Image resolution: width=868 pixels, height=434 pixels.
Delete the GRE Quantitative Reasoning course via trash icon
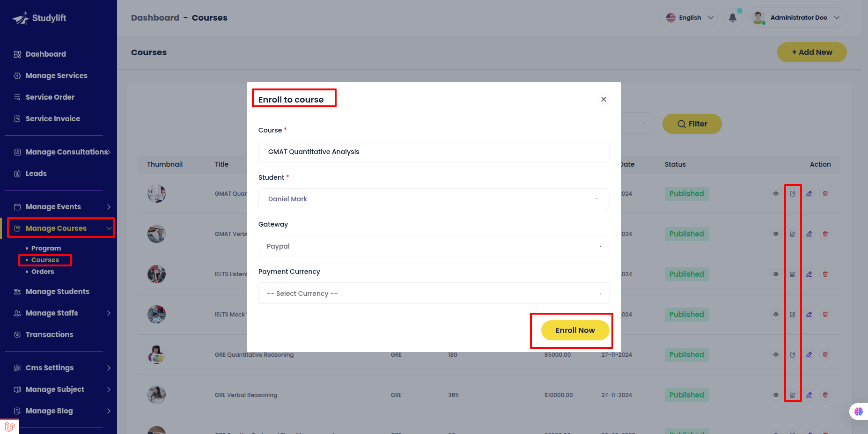[x=825, y=355]
